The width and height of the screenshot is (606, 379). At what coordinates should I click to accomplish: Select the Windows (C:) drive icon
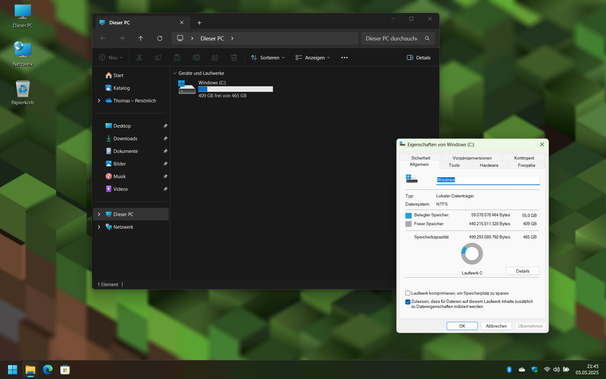[x=187, y=87]
